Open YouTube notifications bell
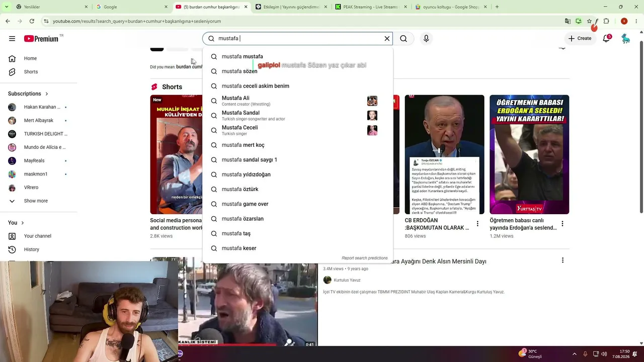 click(606, 39)
